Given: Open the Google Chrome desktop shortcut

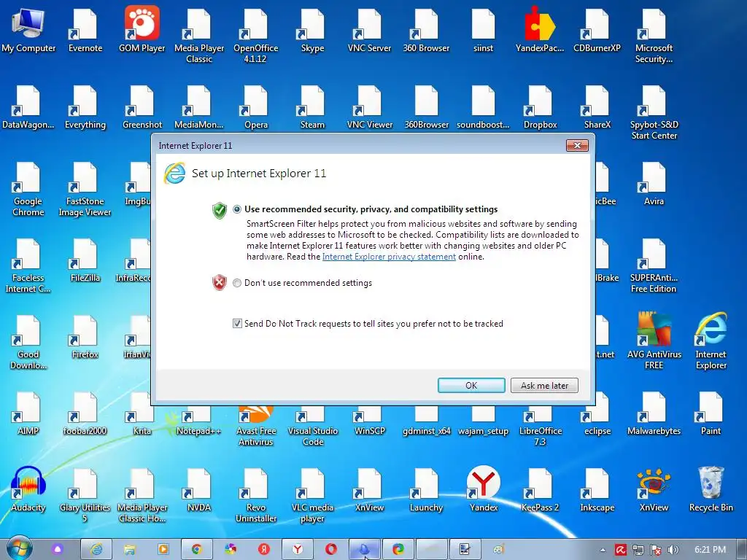Looking at the screenshot, I should (x=28, y=189).
